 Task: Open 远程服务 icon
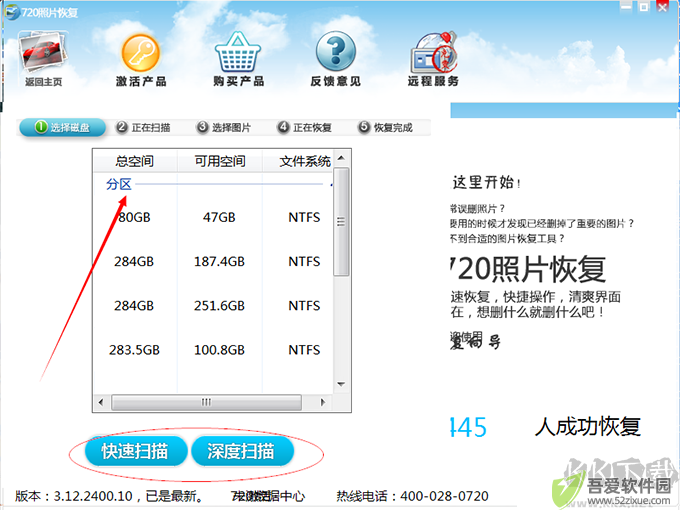click(433, 52)
